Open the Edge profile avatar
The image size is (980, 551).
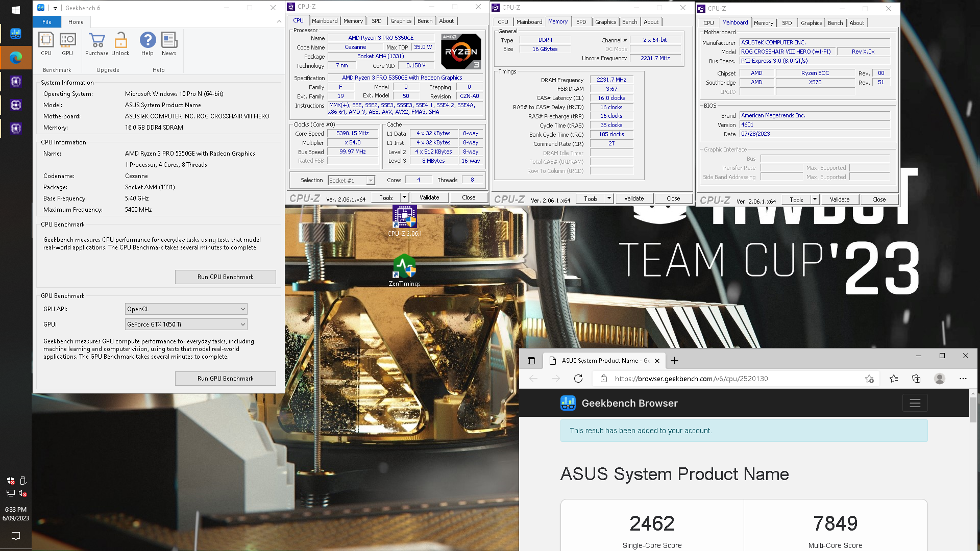coord(940,379)
